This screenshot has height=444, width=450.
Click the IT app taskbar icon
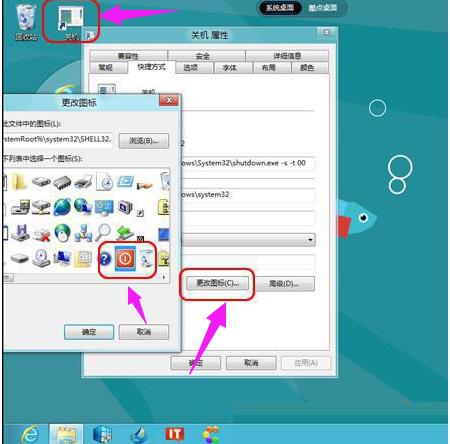point(175,434)
